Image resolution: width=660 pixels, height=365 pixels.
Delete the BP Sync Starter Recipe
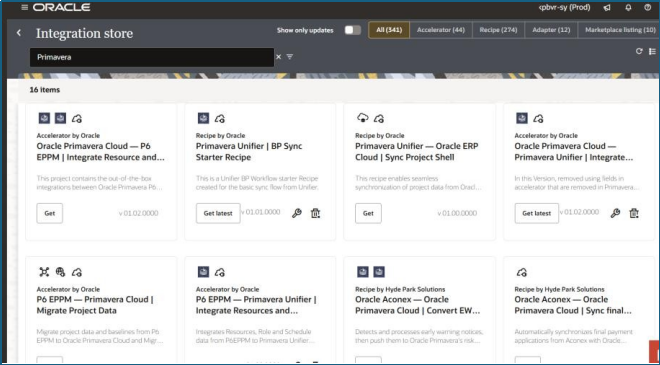tap(315, 213)
